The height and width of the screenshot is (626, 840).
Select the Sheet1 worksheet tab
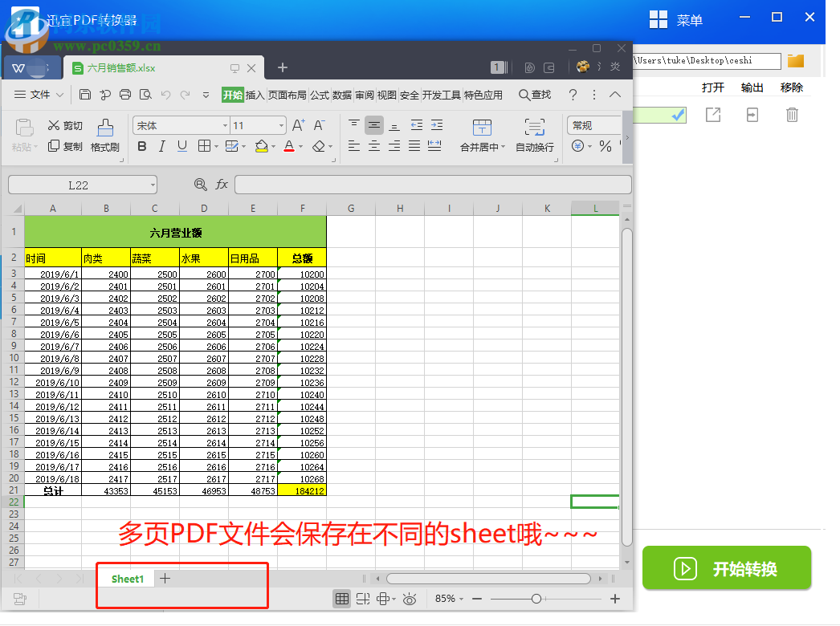pyautogui.click(x=127, y=578)
